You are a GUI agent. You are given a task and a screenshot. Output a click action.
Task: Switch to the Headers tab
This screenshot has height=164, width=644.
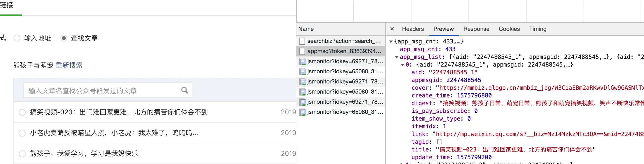413,29
